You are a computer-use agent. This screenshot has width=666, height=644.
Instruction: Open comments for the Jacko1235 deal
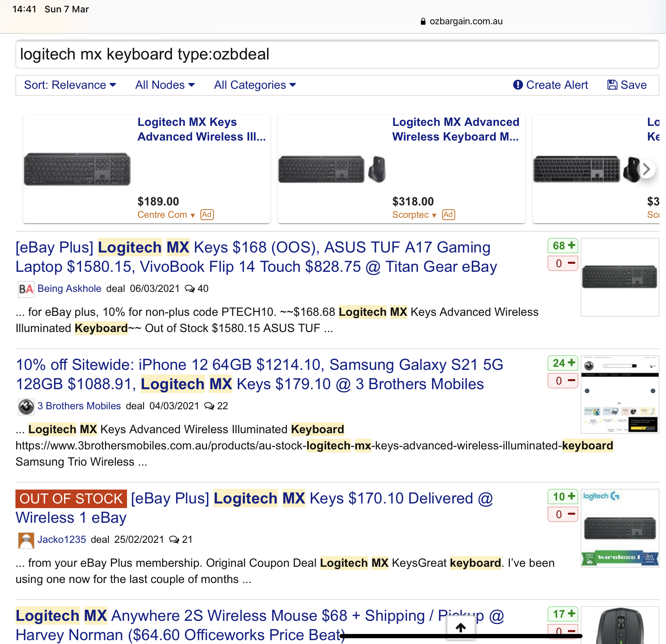coord(181,539)
